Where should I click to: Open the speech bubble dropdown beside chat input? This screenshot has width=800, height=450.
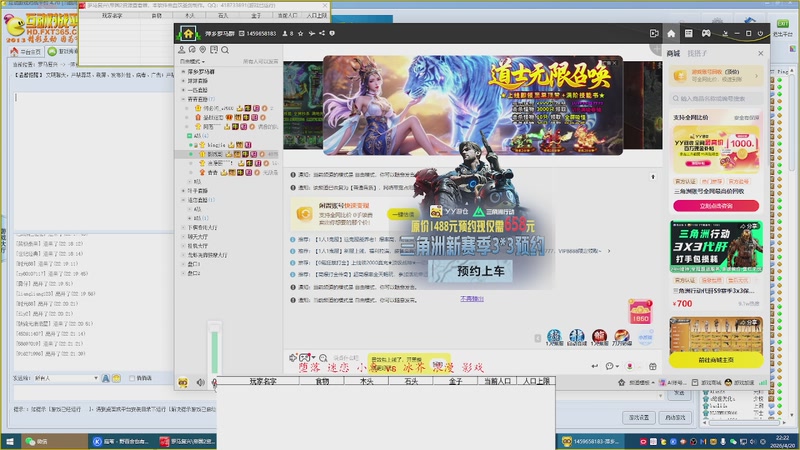tap(612, 366)
